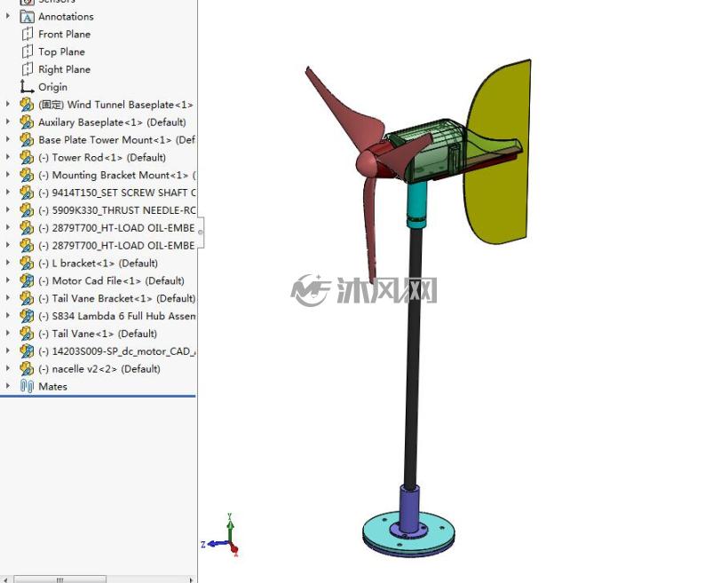Click the Motor Cad File assembly icon

tap(27, 281)
